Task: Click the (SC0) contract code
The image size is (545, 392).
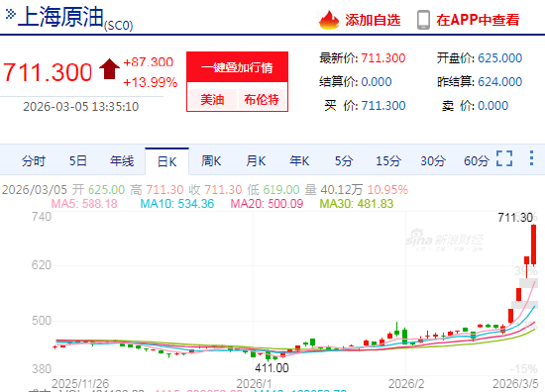Action: (x=118, y=26)
